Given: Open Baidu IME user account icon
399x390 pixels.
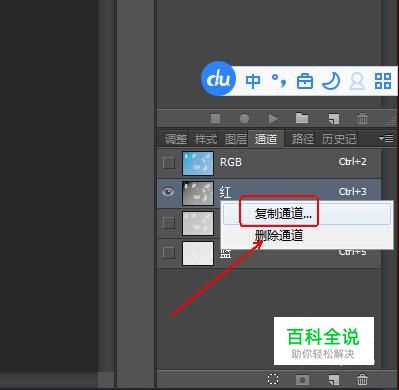Looking at the screenshot, I should (357, 81).
